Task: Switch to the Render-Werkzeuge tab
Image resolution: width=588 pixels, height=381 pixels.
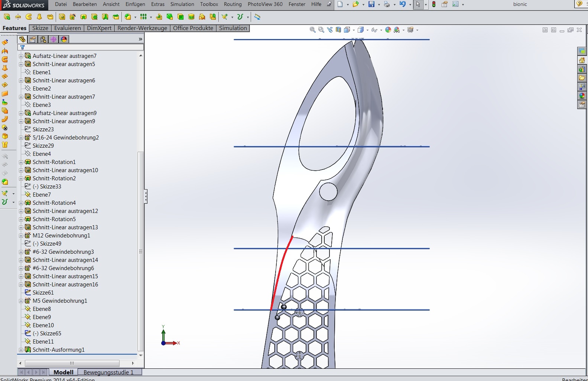Action: 142,28
